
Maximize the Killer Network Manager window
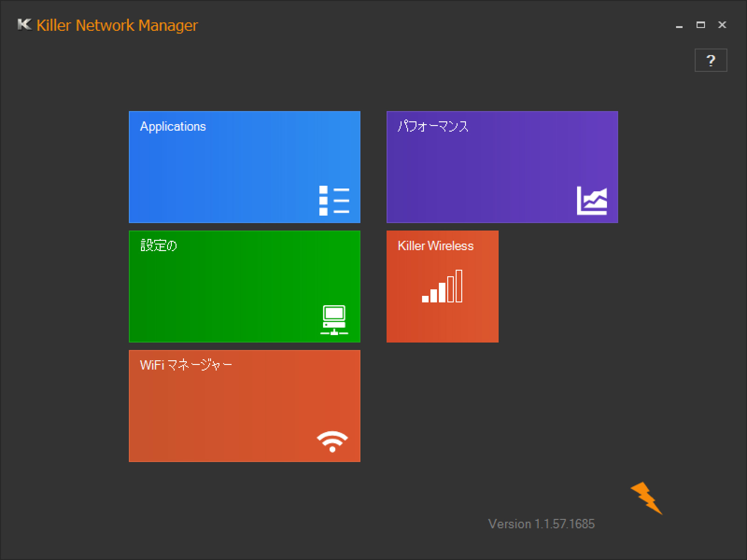point(701,25)
